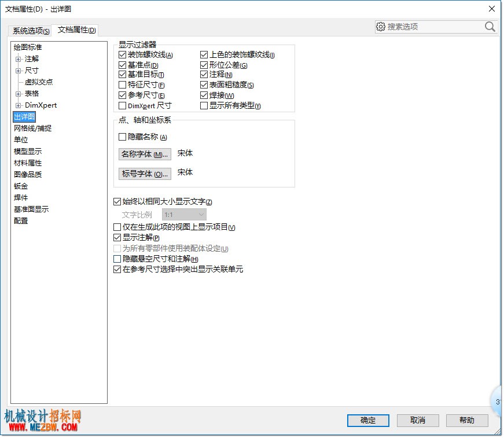Image resolution: width=504 pixels, height=438 pixels.
Task: Select 虚拟交点 tree item
Action: [39, 82]
